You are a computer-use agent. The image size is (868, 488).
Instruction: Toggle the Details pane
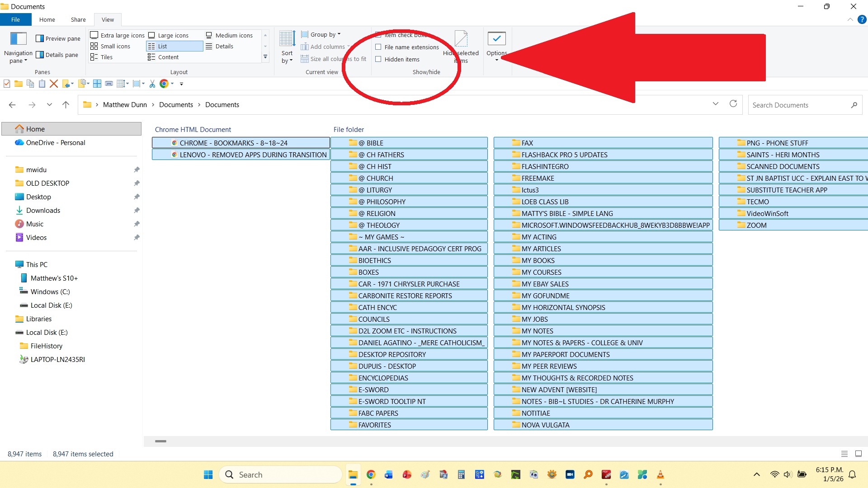pyautogui.click(x=57, y=55)
